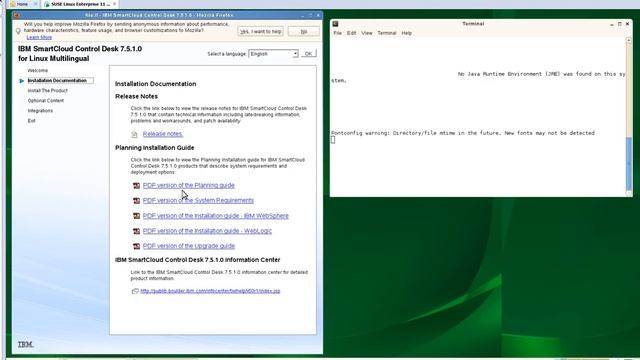Select Welcome in the launchpad navigation
Screen dimensions: 640x360
(x=38, y=71)
